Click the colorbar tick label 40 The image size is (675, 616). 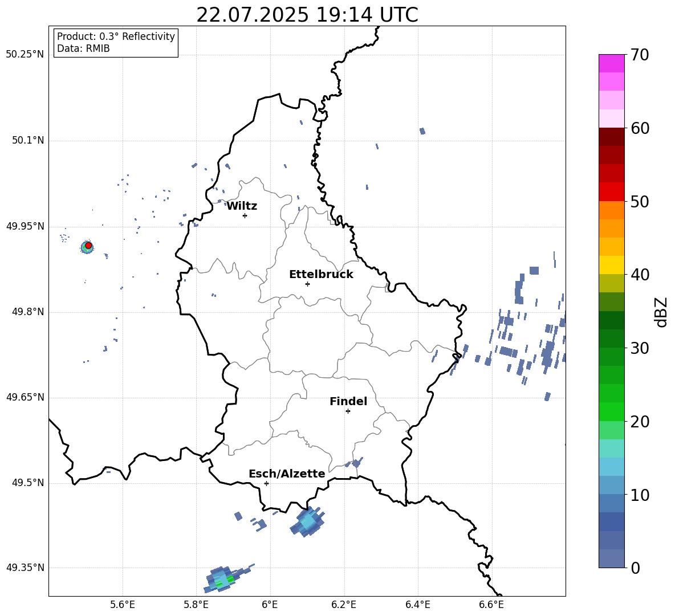[x=639, y=275]
